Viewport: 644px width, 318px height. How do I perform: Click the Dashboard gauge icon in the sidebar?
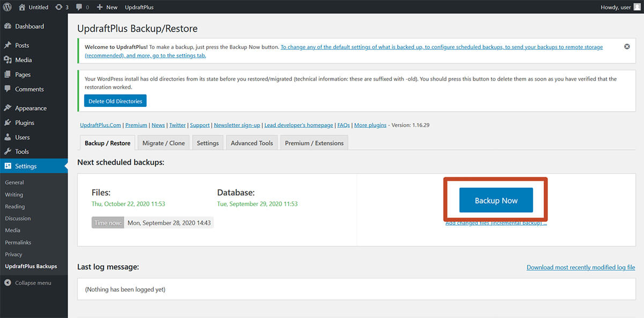click(8, 26)
